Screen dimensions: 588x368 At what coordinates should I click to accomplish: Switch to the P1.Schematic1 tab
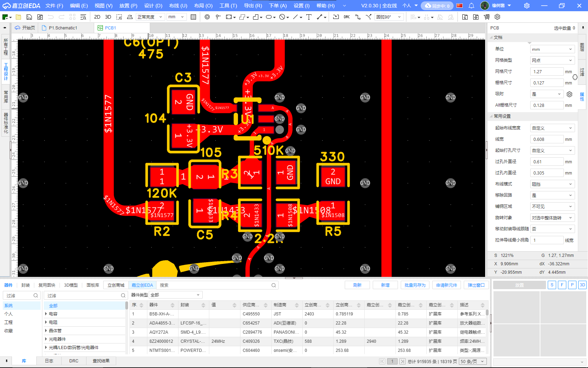(x=63, y=28)
